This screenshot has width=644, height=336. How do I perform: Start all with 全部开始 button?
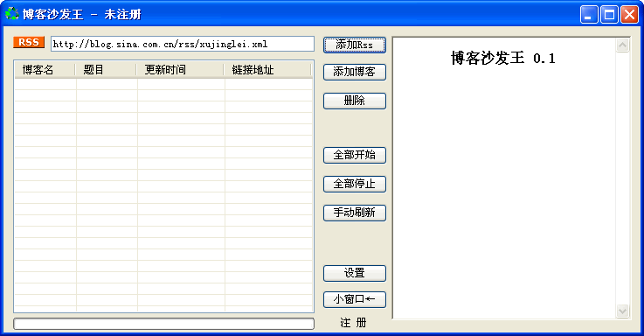(355, 155)
